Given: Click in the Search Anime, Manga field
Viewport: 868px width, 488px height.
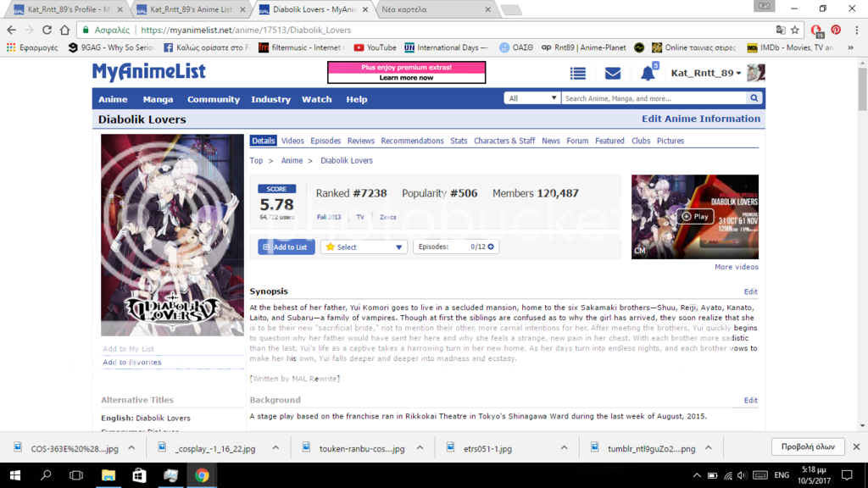Looking at the screenshot, I should (654, 98).
